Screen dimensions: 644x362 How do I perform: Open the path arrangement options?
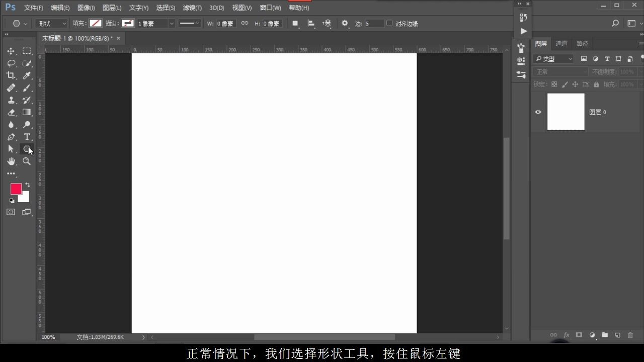coord(327,23)
